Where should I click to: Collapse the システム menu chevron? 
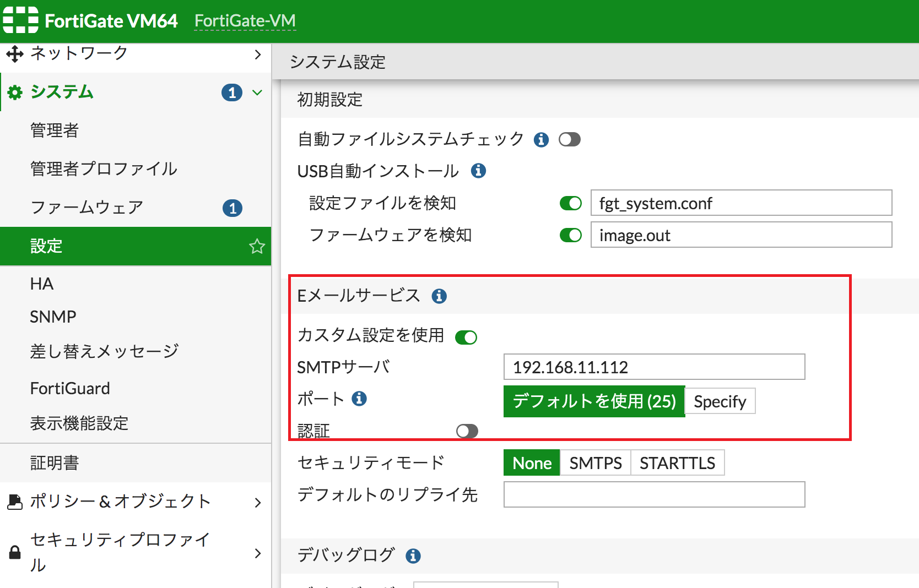257,92
